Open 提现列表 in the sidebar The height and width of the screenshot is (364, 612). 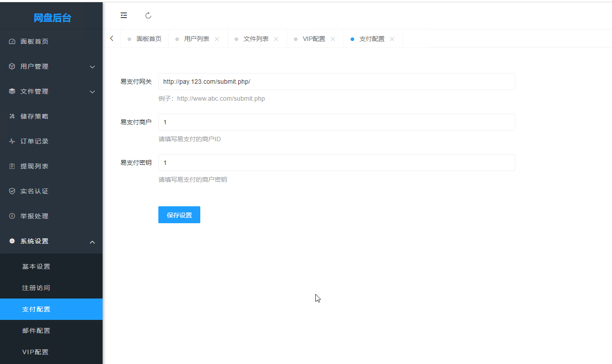click(x=51, y=166)
